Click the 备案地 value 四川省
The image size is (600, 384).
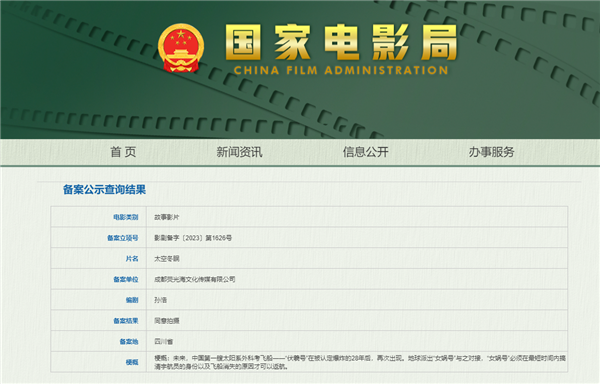coord(163,341)
